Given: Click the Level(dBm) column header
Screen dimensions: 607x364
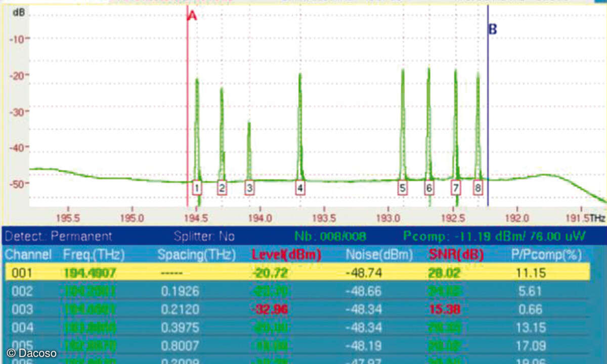Looking at the screenshot, I should pos(286,254).
